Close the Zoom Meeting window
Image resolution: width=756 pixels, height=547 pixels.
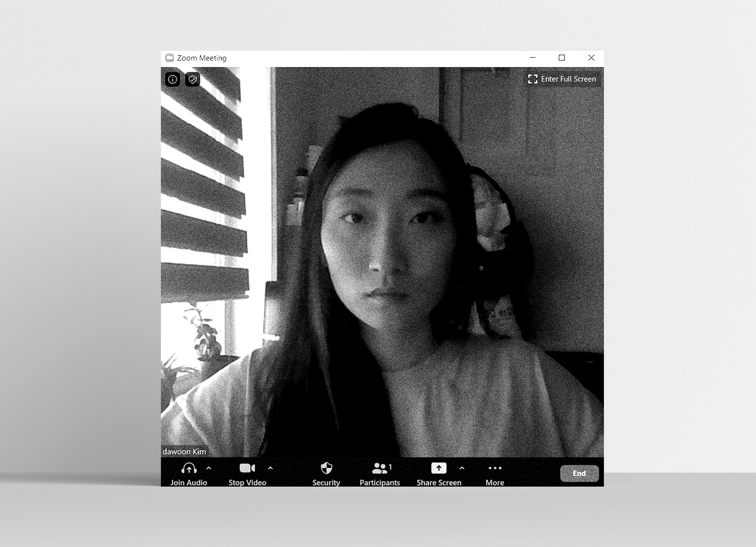(591, 58)
